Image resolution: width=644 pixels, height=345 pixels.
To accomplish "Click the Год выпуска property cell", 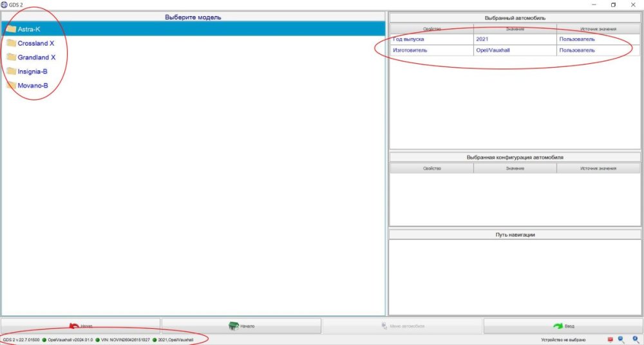I will click(x=431, y=39).
